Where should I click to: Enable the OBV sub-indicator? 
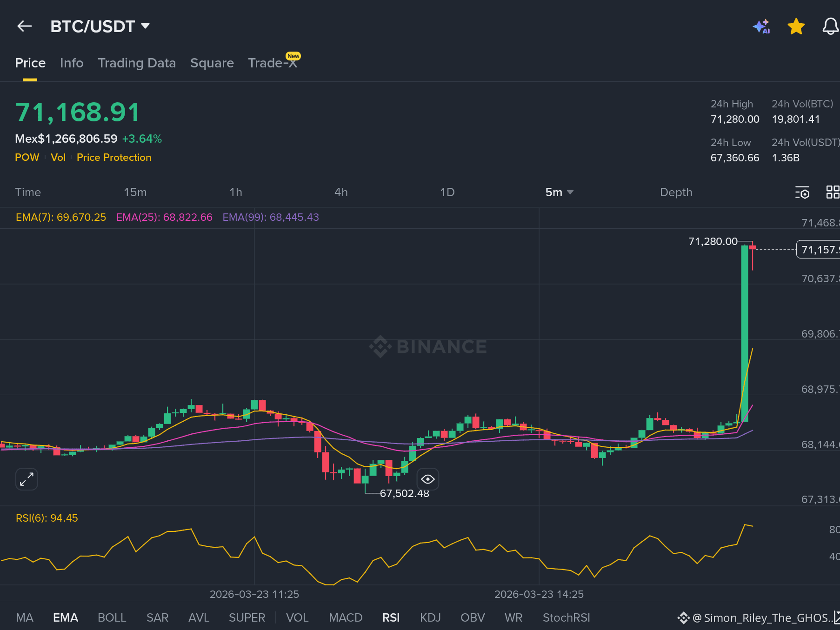tap(473, 617)
